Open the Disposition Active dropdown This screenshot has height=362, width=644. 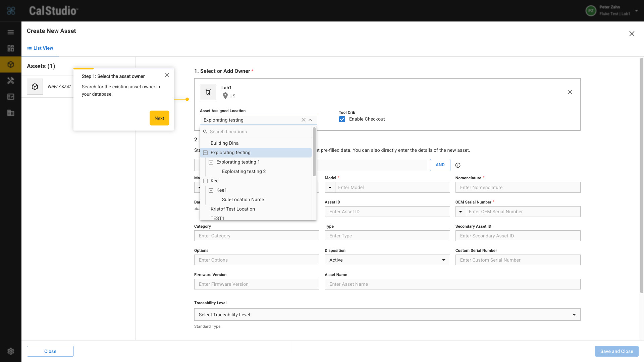click(x=387, y=260)
